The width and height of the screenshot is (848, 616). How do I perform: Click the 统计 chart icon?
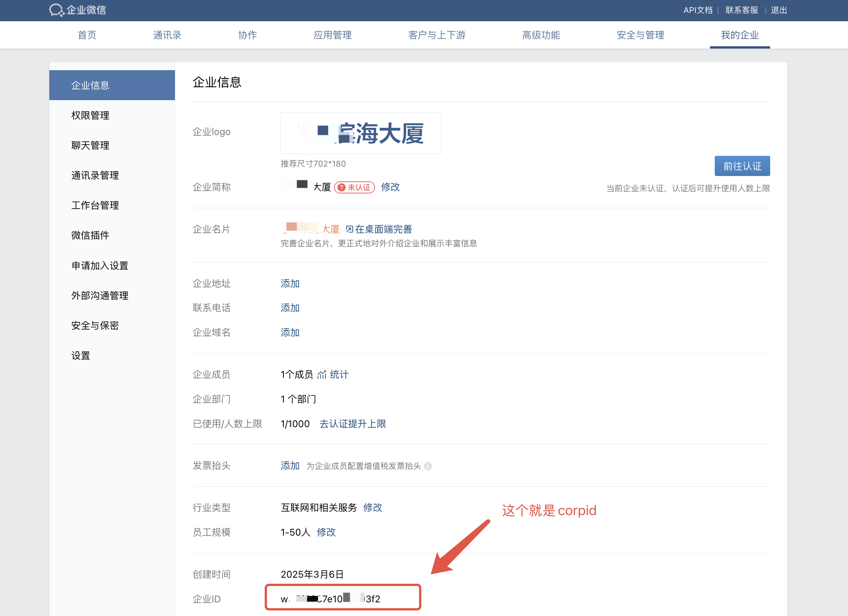[322, 375]
